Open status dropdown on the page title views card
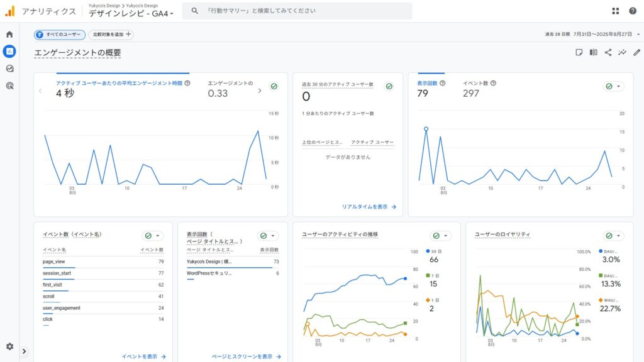This screenshot has height=362, width=644. click(268, 236)
